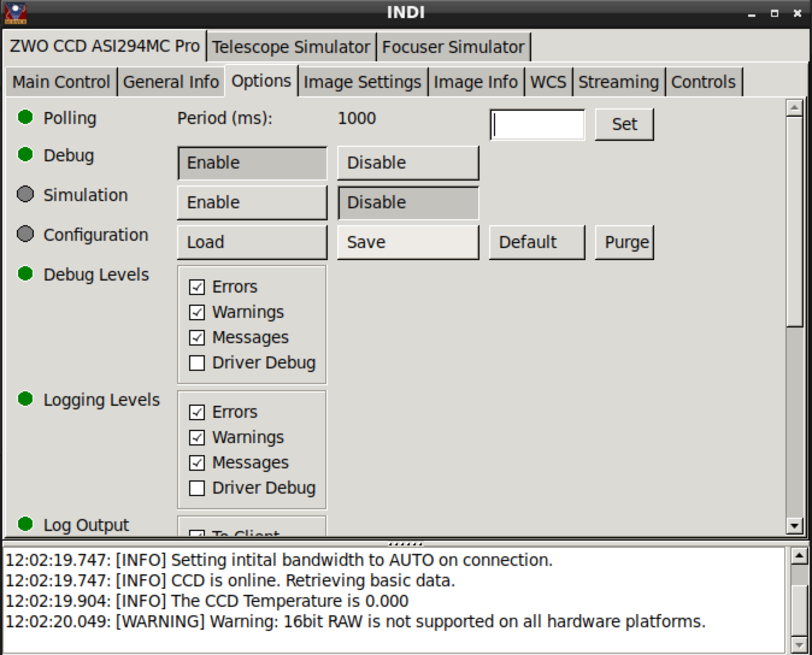Click Load configuration button
Viewport: 812px width, 655px height.
(x=252, y=243)
